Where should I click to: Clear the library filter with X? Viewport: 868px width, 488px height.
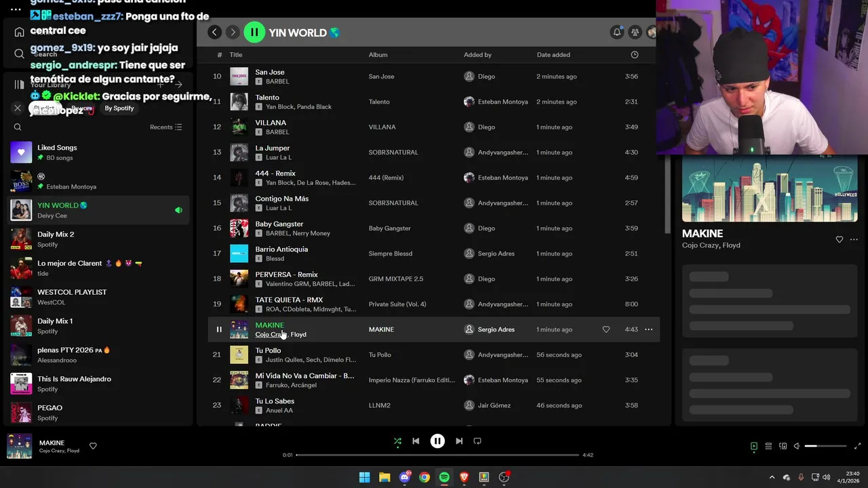(18, 108)
